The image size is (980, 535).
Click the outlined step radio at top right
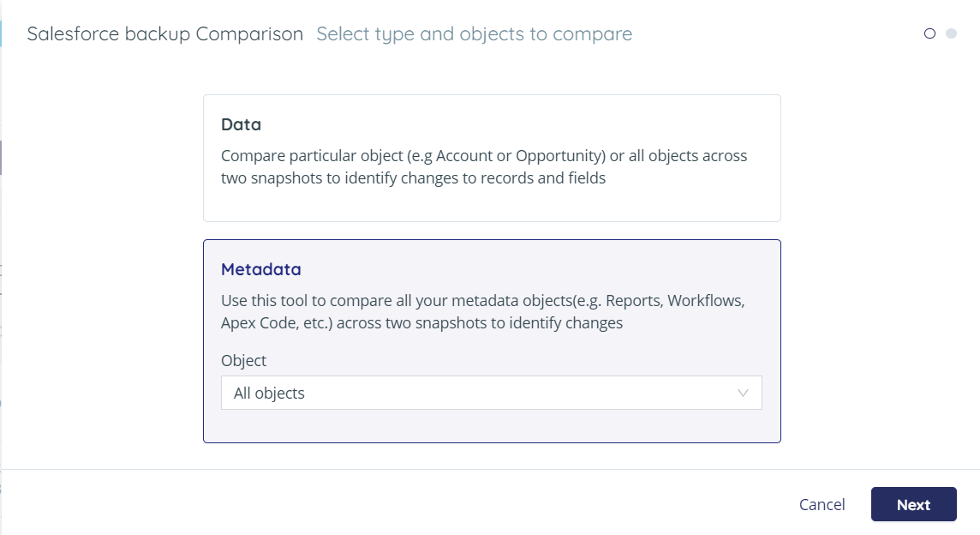tap(929, 33)
